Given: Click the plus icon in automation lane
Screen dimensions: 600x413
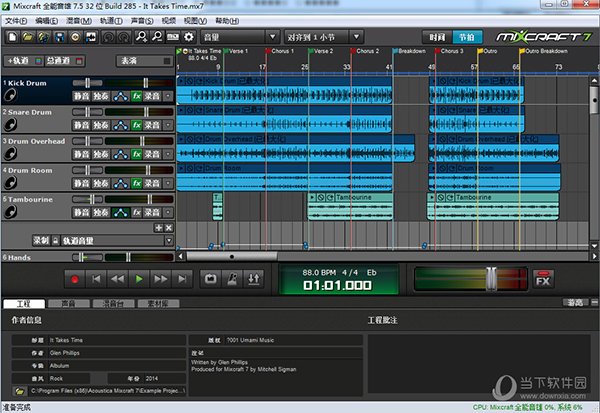Looking at the screenshot, I should coord(158,228).
